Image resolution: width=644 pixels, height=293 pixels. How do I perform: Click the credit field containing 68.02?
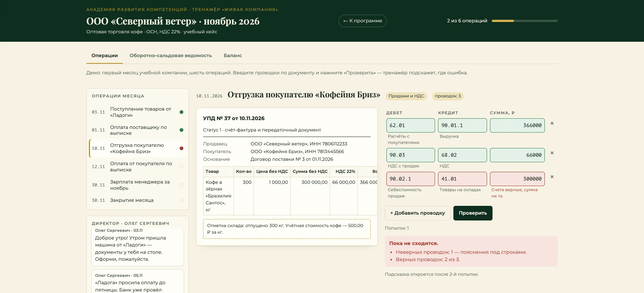[x=463, y=155]
